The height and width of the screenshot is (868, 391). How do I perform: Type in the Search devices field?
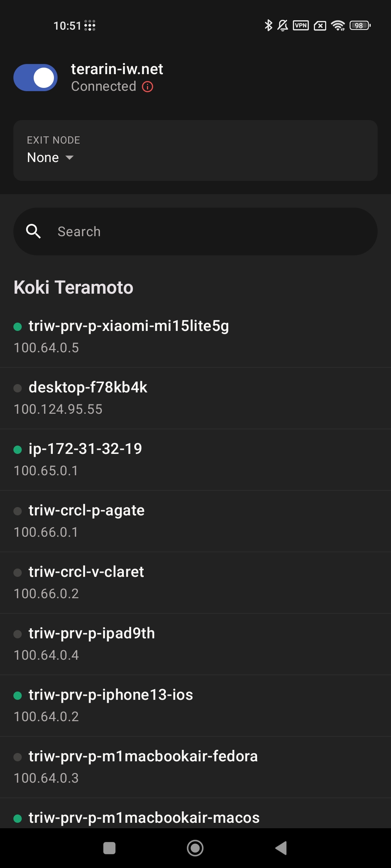point(210,231)
